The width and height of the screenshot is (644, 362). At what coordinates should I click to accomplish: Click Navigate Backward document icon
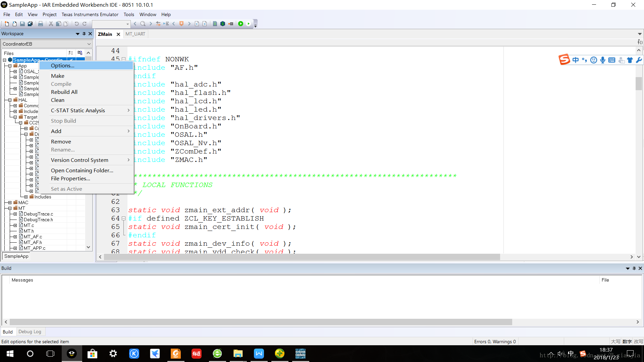[x=197, y=24]
